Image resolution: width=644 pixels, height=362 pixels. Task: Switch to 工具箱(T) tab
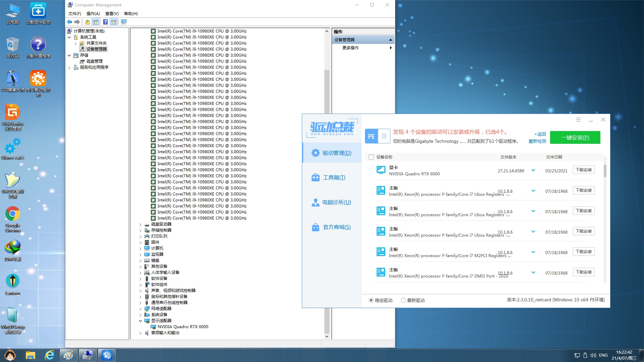click(x=332, y=178)
